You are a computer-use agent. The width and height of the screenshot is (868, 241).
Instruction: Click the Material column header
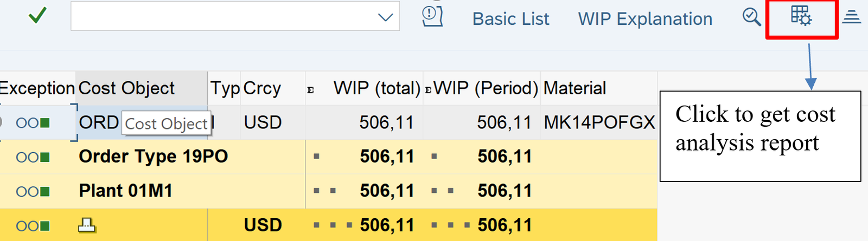[x=575, y=88]
